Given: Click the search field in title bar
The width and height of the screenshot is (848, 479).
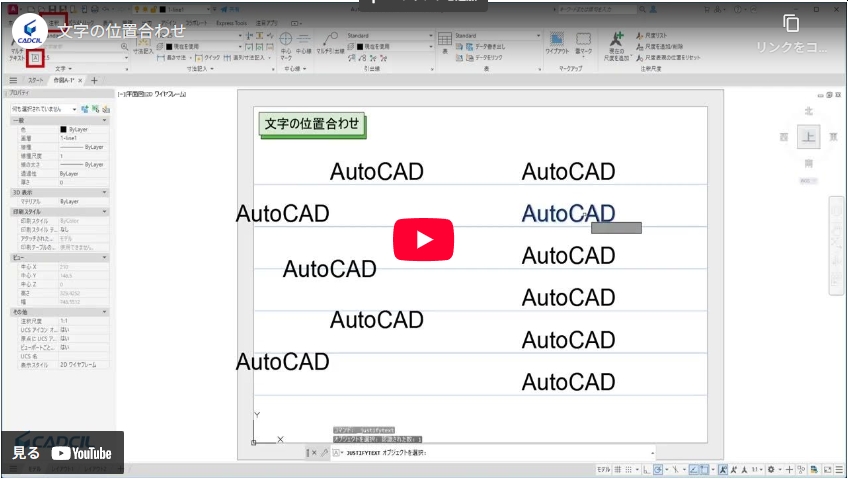Looking at the screenshot, I should tap(598, 10).
